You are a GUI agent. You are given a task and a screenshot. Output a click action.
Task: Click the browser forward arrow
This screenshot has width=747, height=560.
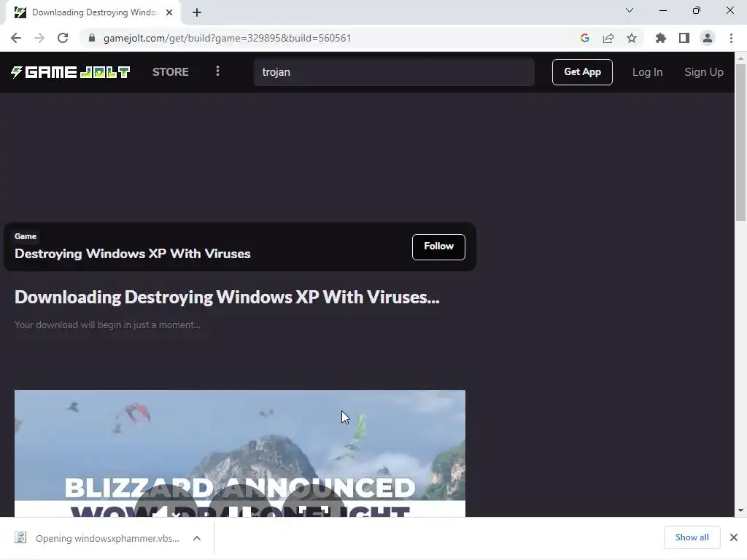[x=39, y=38]
